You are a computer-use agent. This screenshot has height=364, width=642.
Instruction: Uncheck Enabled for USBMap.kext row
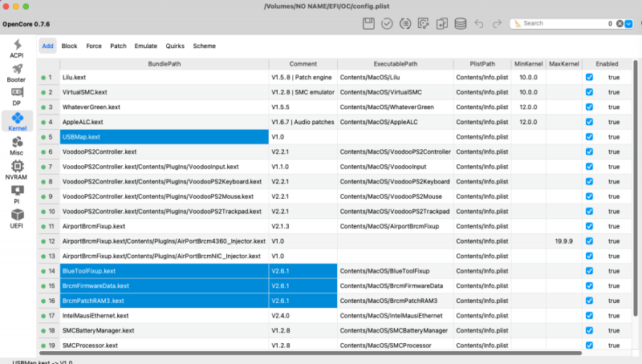589,137
